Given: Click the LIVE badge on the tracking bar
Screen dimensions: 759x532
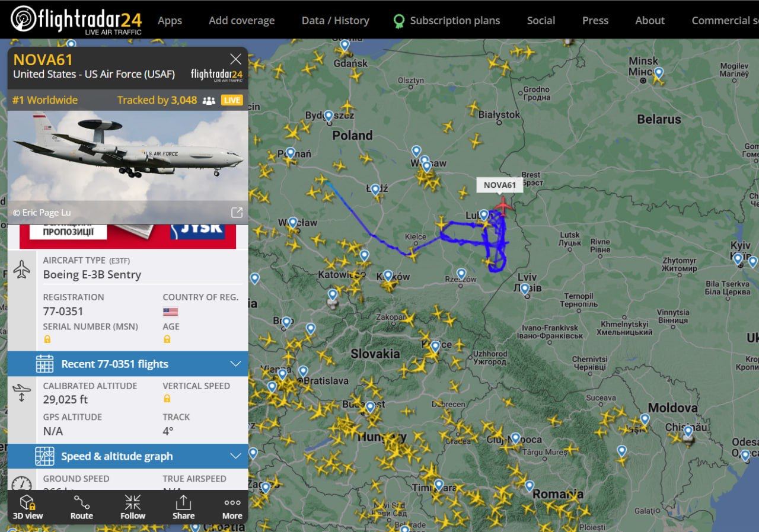Looking at the screenshot, I should (x=232, y=100).
